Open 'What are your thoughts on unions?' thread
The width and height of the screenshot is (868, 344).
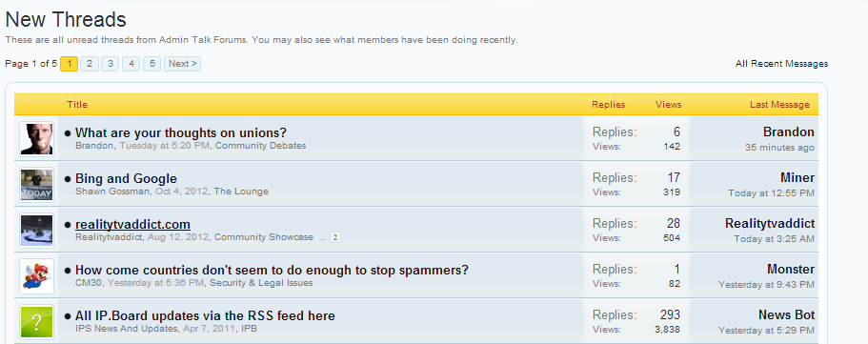click(x=180, y=133)
